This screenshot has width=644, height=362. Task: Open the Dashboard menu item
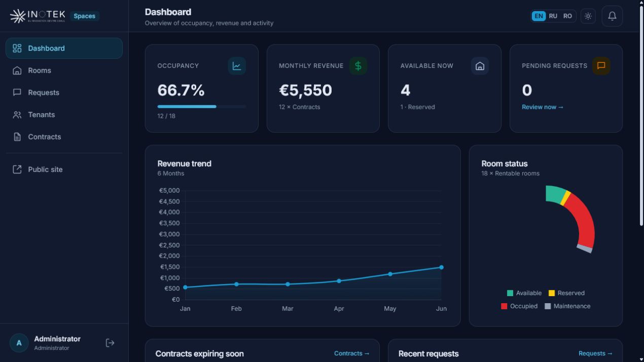point(64,48)
